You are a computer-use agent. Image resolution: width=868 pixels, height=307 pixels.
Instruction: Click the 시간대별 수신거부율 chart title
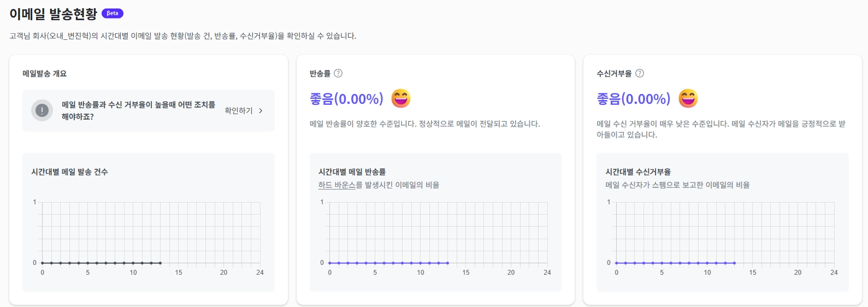[638, 172]
